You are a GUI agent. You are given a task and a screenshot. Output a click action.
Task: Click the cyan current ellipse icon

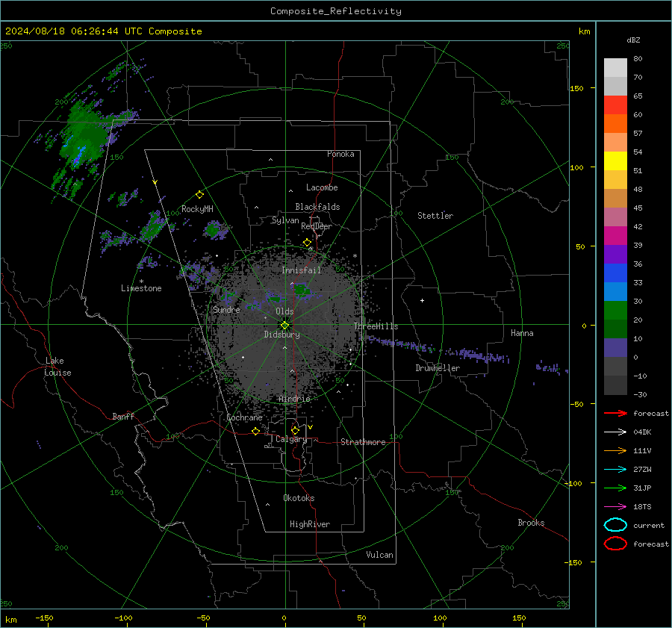(615, 525)
